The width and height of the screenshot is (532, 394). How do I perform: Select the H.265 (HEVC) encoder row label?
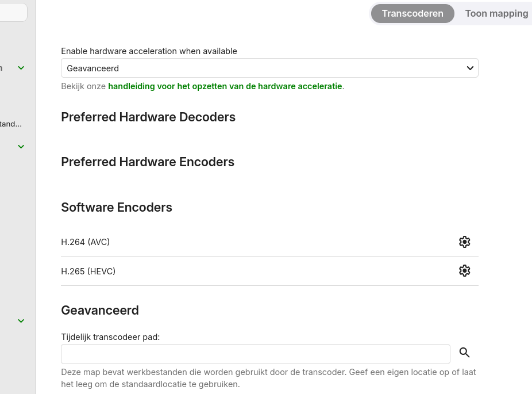pyautogui.click(x=88, y=271)
